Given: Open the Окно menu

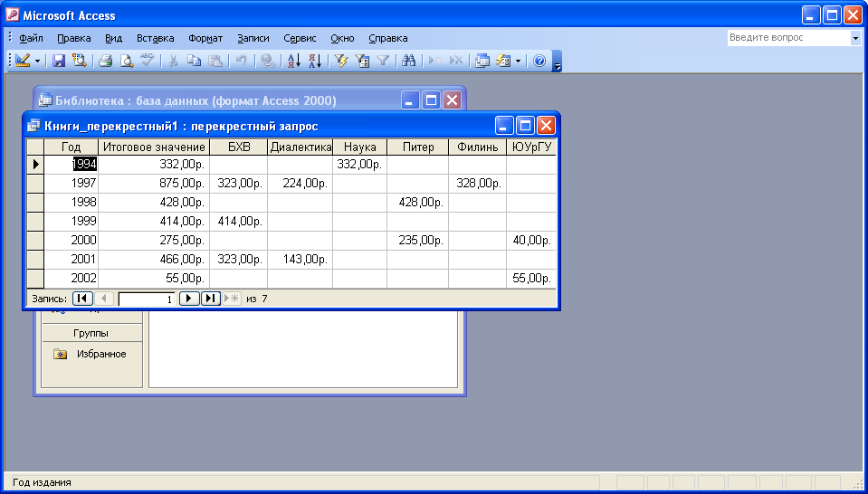Looking at the screenshot, I should (x=342, y=38).
